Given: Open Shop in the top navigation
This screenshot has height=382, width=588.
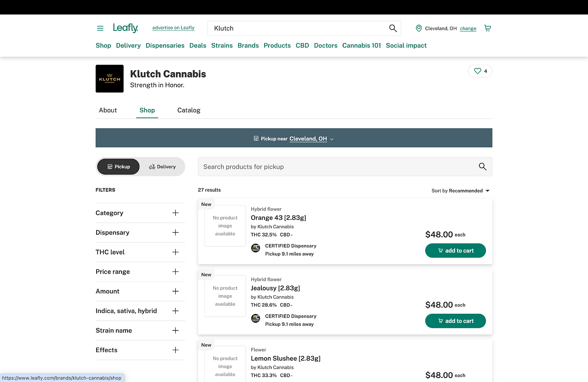Looking at the screenshot, I should coord(103,46).
